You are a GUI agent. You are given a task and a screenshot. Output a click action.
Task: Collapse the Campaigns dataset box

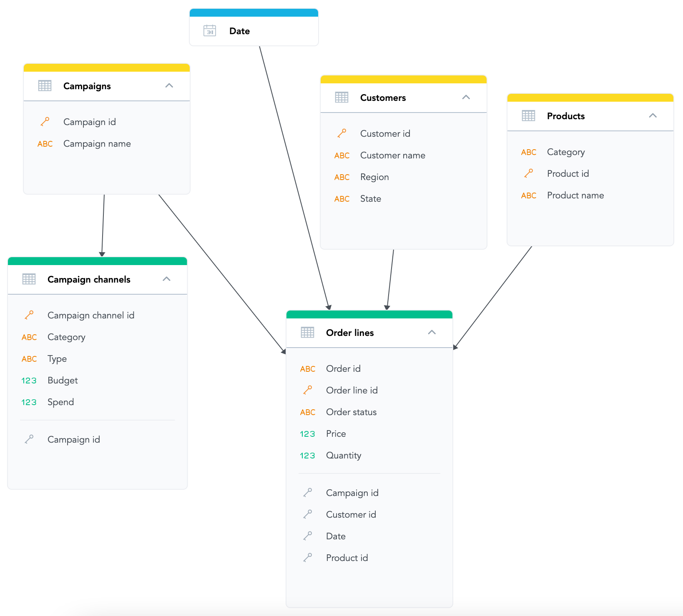169,86
